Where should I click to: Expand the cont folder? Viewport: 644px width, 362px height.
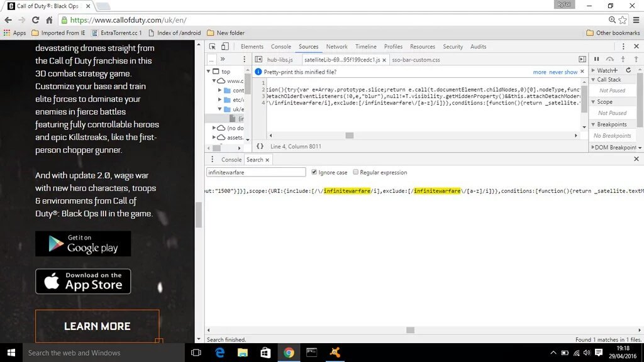(219, 90)
